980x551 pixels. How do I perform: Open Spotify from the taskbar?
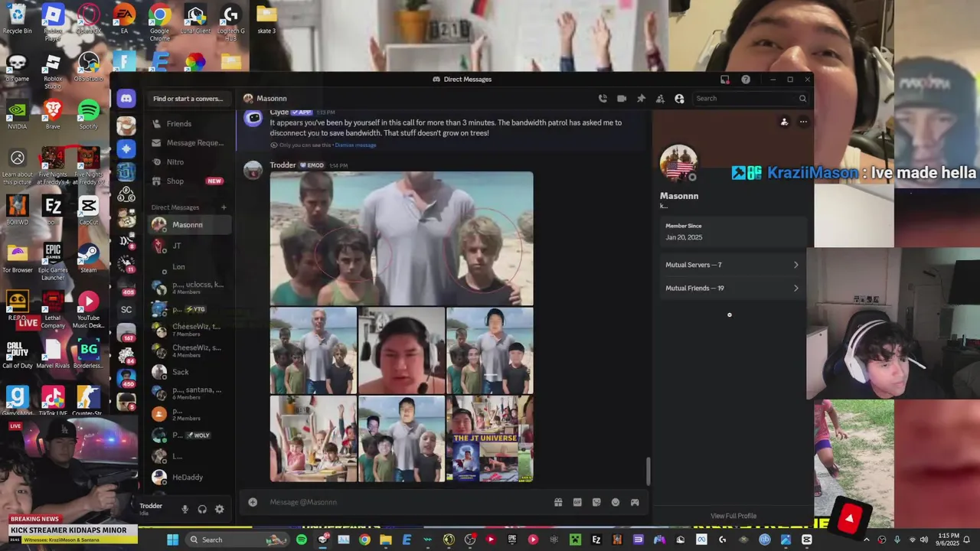point(302,540)
